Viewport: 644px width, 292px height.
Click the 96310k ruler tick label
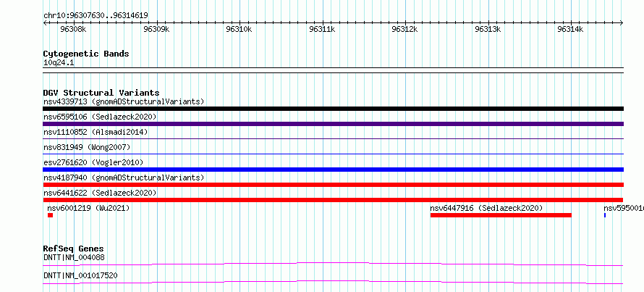point(239,29)
